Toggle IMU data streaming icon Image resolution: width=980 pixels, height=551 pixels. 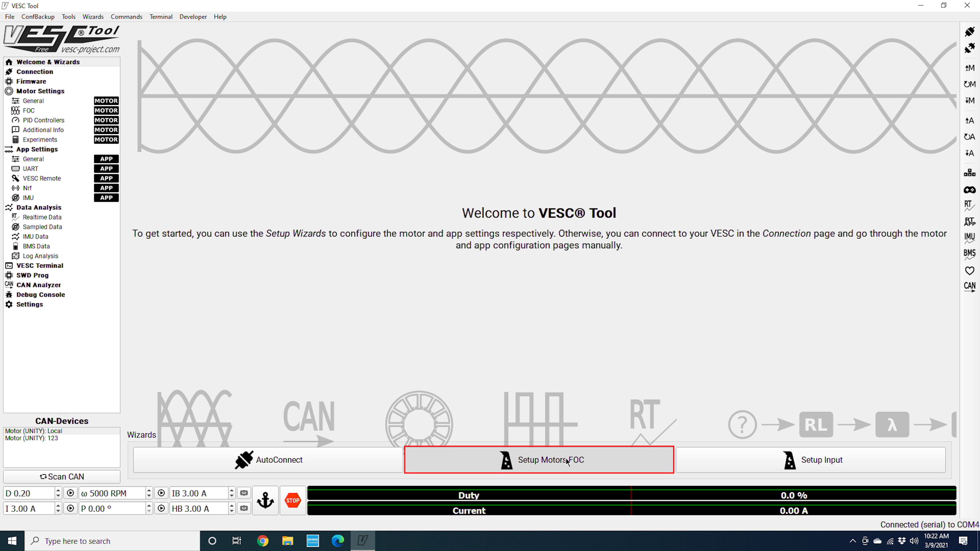[969, 238]
